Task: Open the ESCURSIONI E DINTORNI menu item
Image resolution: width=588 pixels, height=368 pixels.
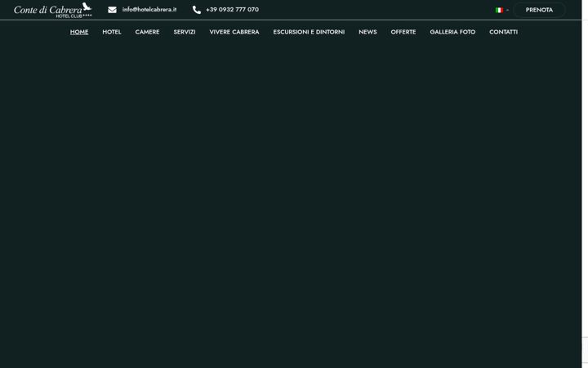Action: click(x=309, y=32)
